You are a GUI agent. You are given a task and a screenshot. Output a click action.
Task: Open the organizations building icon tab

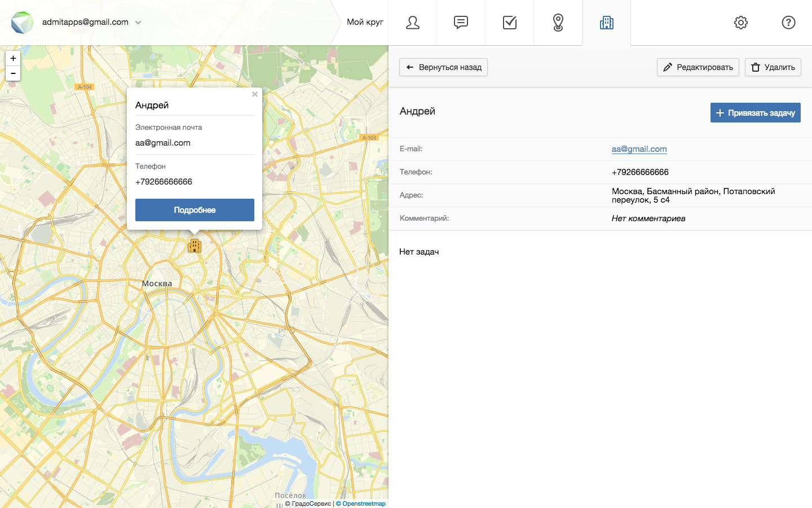[606, 23]
